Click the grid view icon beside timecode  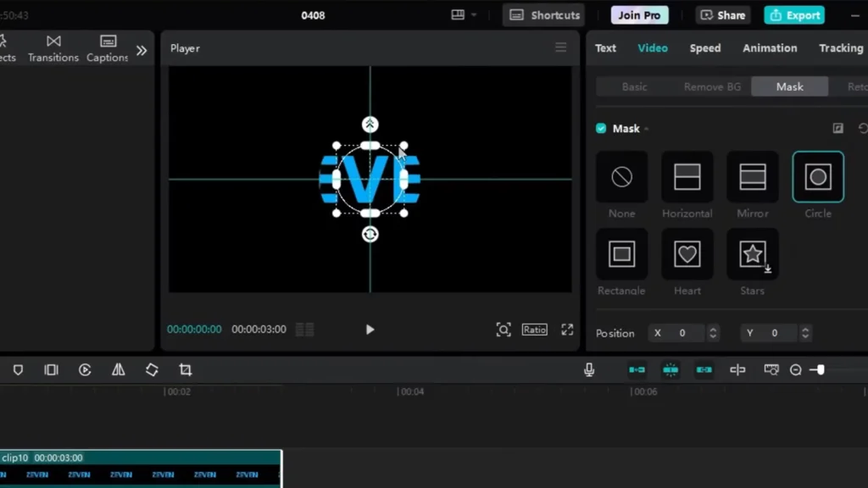coord(304,330)
